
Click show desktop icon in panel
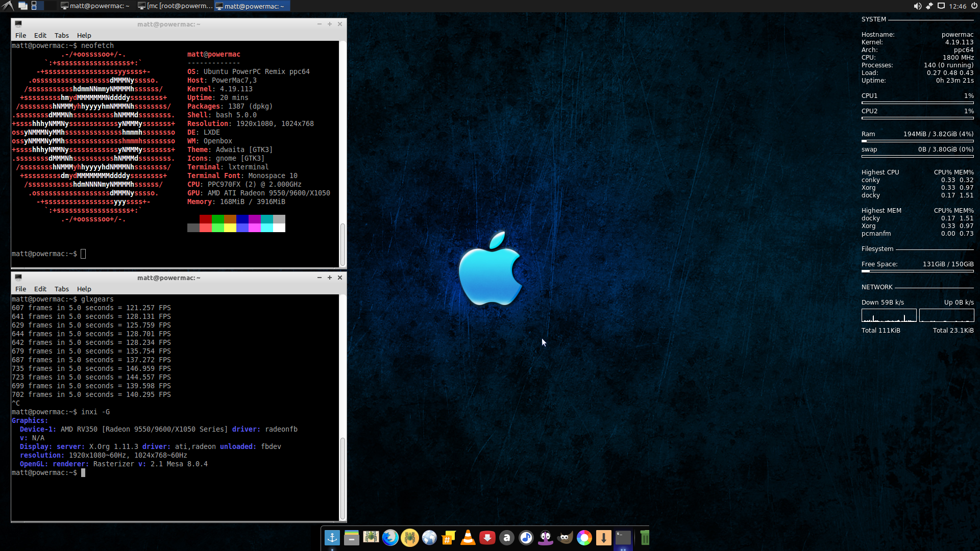[x=23, y=6]
